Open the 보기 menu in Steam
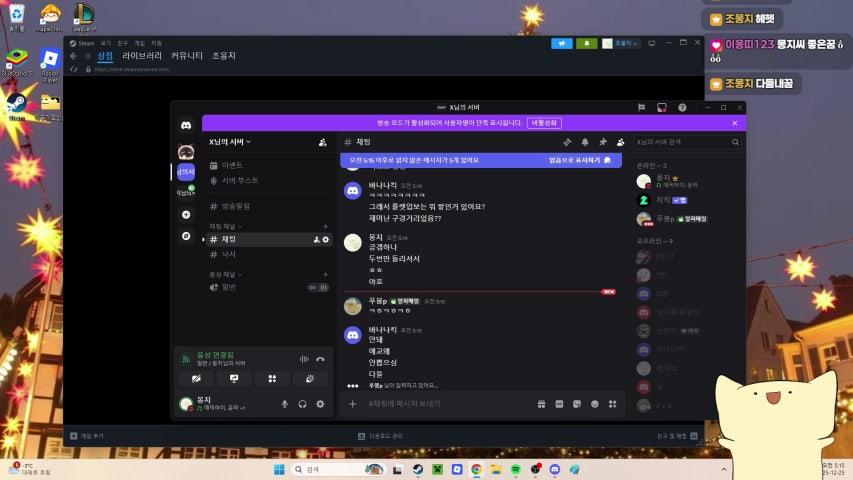 [106, 43]
